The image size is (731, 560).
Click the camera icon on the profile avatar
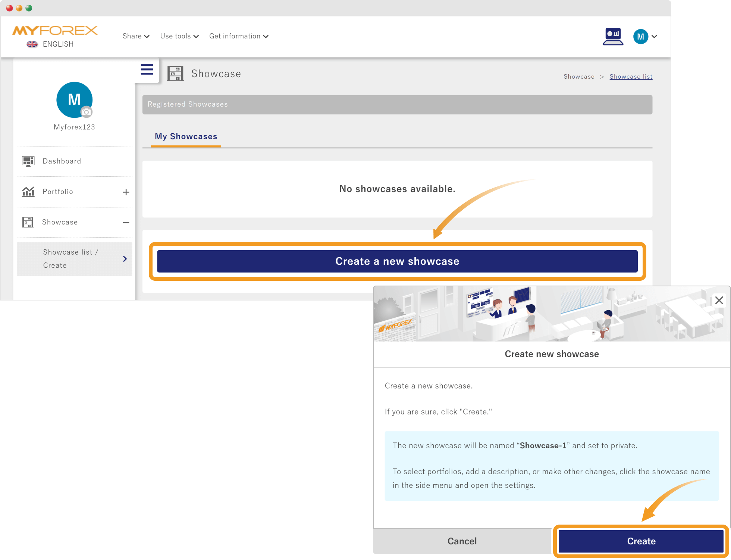click(x=86, y=112)
